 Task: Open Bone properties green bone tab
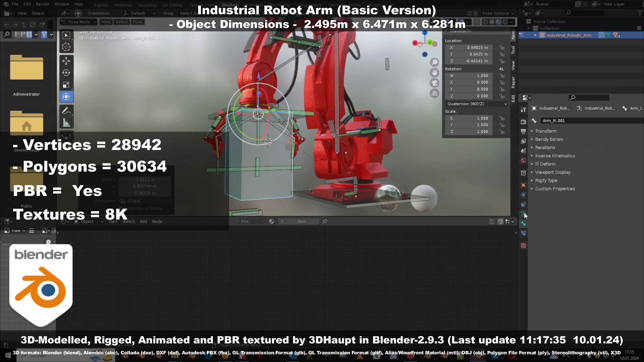tap(523, 224)
